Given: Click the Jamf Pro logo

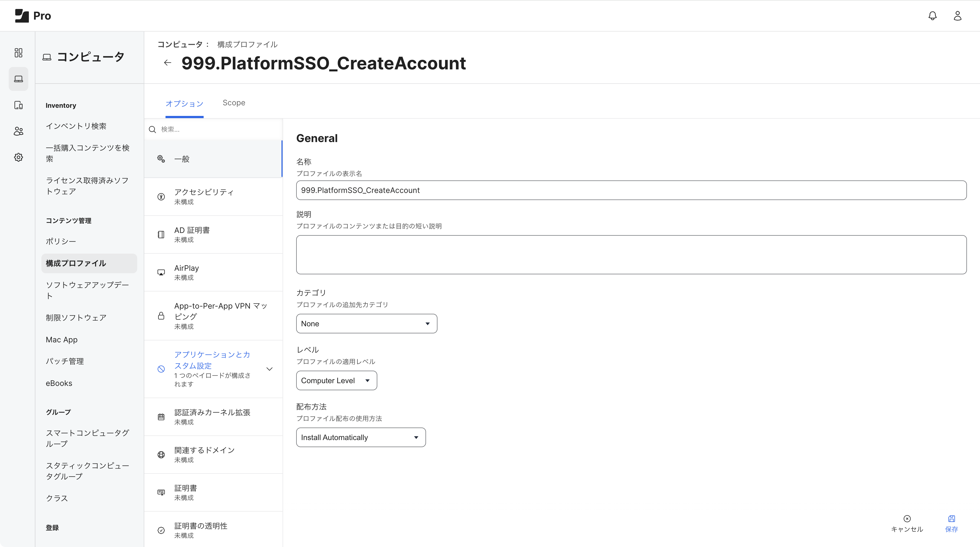Looking at the screenshot, I should point(33,16).
